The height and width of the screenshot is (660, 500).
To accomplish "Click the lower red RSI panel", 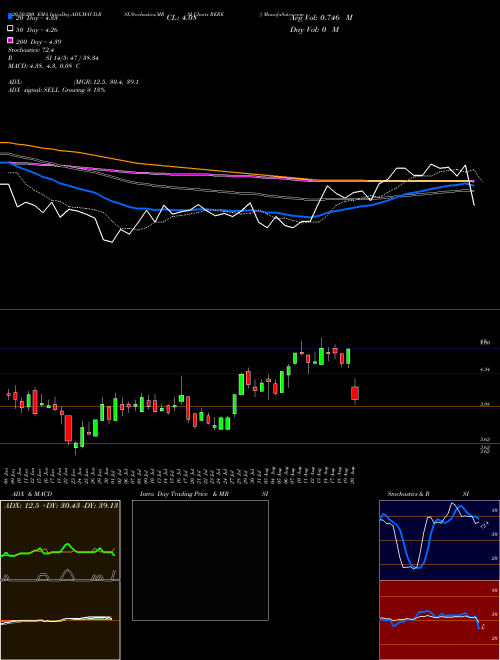I will [439, 620].
